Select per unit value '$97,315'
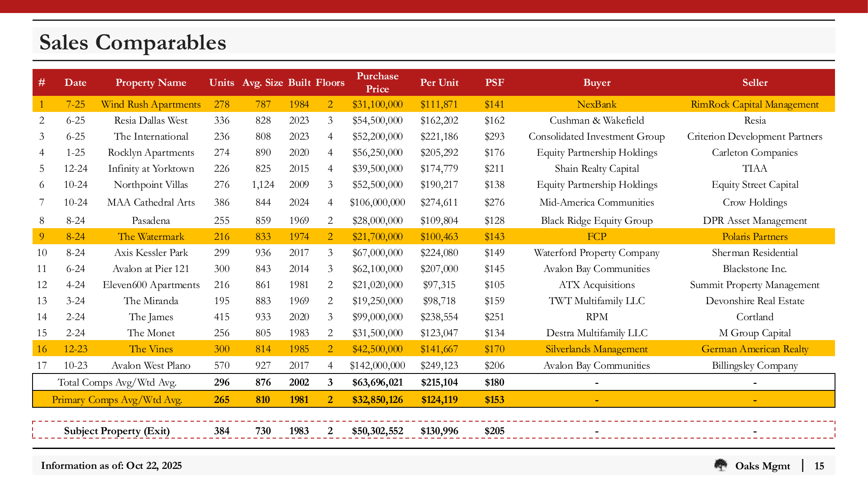Image resolution: width=868 pixels, height=488 pixels. click(439, 285)
